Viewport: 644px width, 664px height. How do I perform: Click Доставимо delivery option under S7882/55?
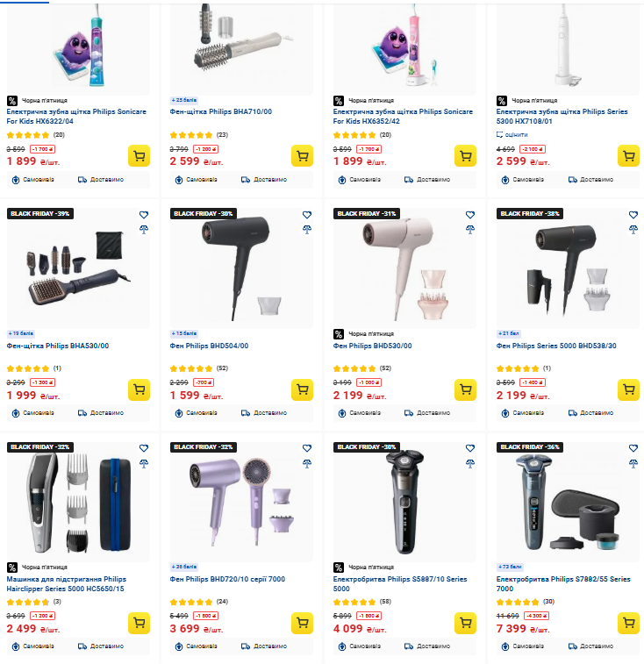coord(591,646)
